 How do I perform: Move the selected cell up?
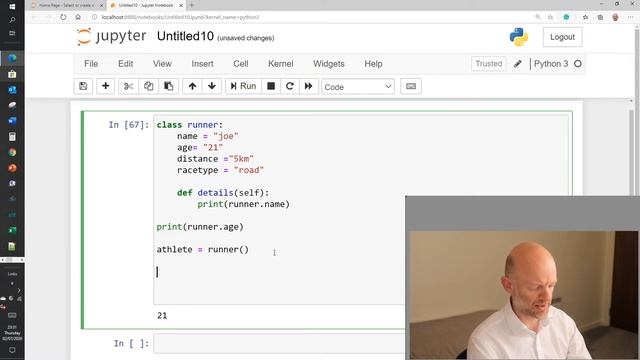(192, 86)
